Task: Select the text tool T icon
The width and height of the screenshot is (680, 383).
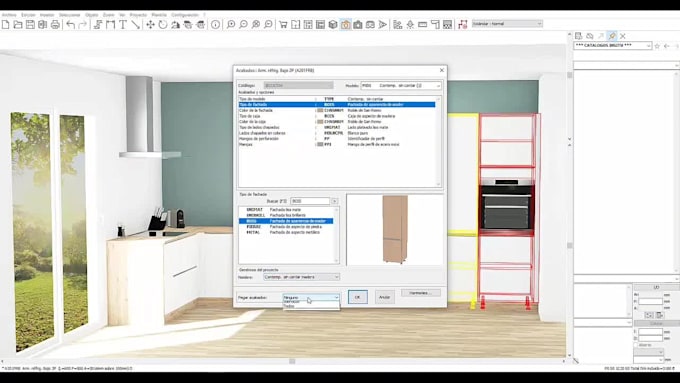Action: tap(123, 25)
